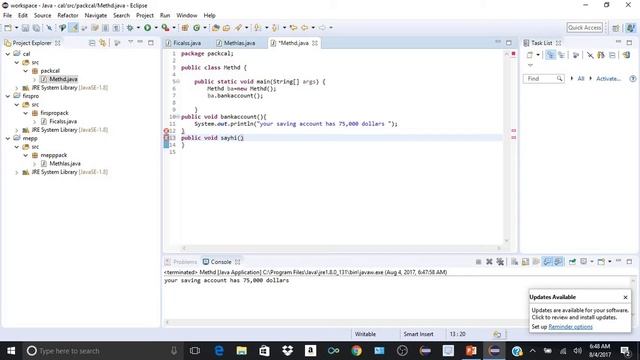Viewport: 640px width, 360px height.
Task: Click the Reminder options link
Action: (x=570, y=327)
